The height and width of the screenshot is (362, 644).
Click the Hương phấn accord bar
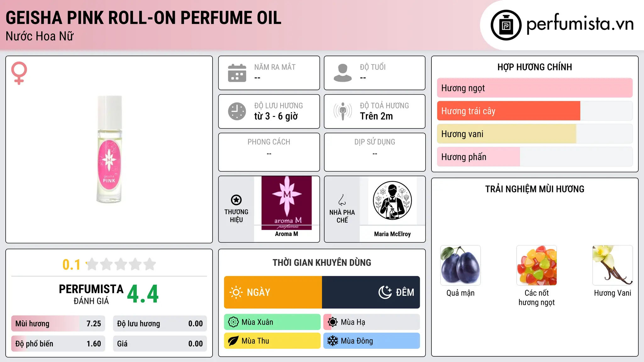[x=535, y=157]
